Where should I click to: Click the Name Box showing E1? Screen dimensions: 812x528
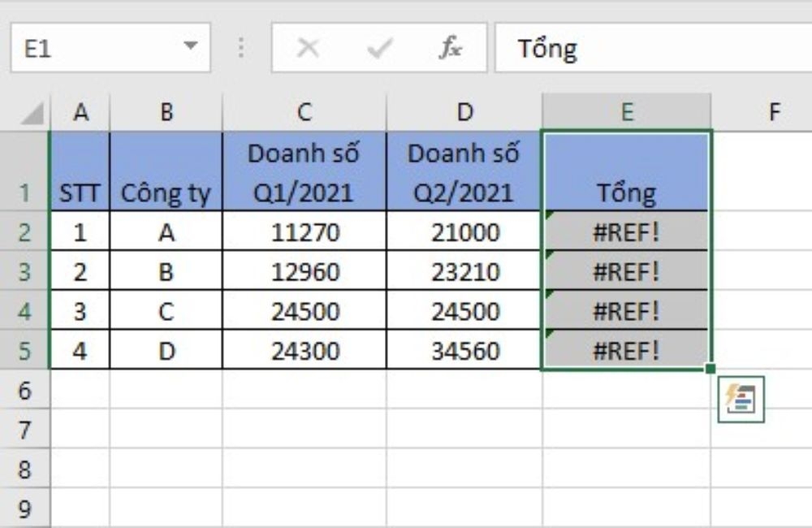pyautogui.click(x=110, y=48)
